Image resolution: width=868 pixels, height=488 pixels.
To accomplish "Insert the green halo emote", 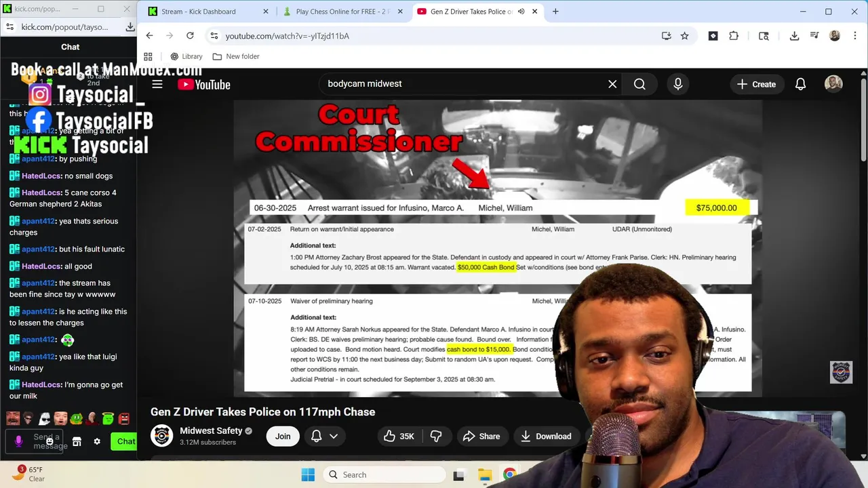I will point(108,419).
